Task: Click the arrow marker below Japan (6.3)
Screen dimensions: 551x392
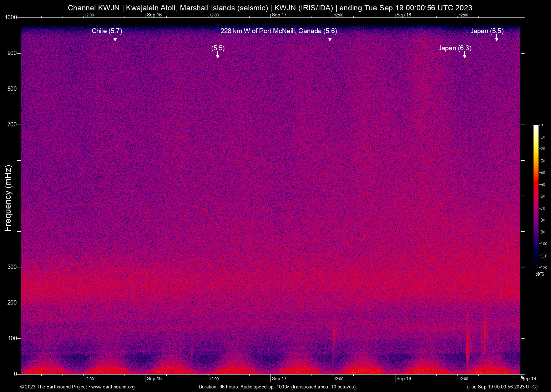Action: click(x=464, y=56)
